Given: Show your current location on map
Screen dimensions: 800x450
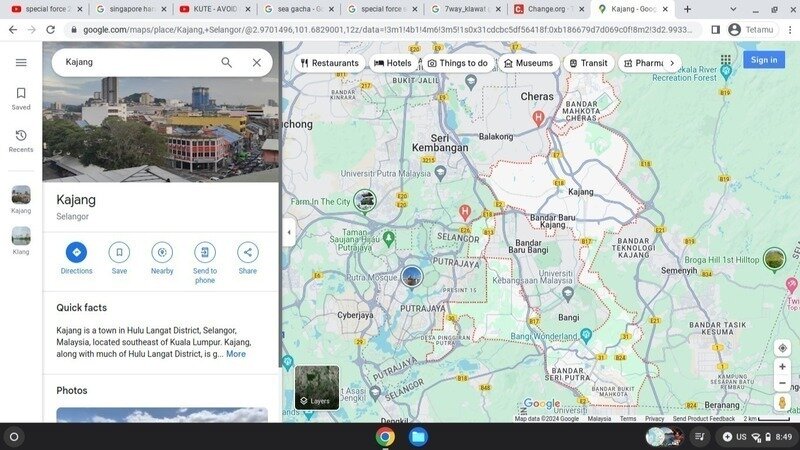Looking at the screenshot, I should (x=782, y=347).
